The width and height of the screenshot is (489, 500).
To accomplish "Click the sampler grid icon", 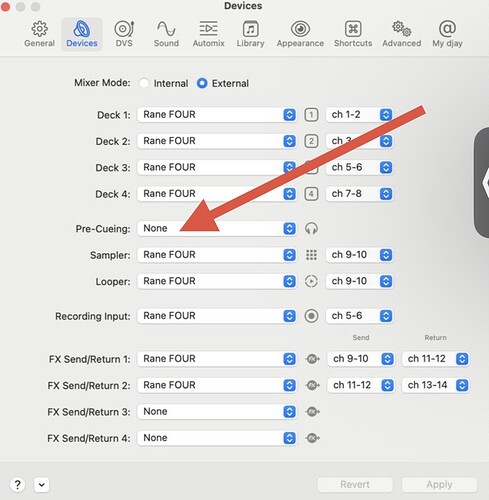I will point(311,255).
